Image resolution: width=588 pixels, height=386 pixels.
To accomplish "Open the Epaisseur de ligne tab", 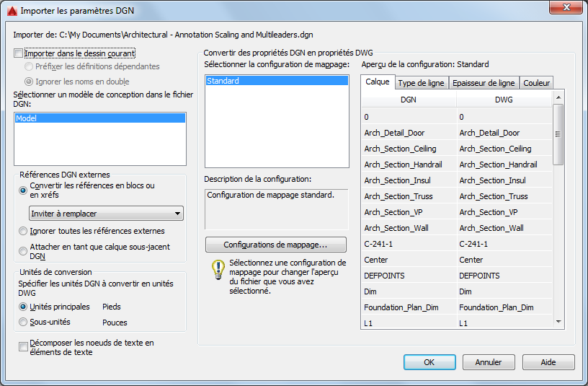I will point(484,83).
